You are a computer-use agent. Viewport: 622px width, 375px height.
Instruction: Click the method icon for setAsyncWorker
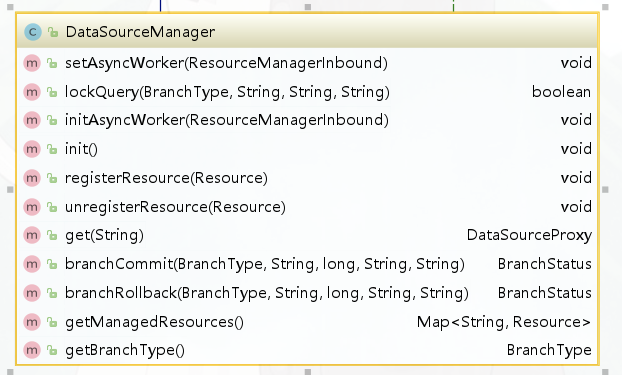click(x=32, y=63)
